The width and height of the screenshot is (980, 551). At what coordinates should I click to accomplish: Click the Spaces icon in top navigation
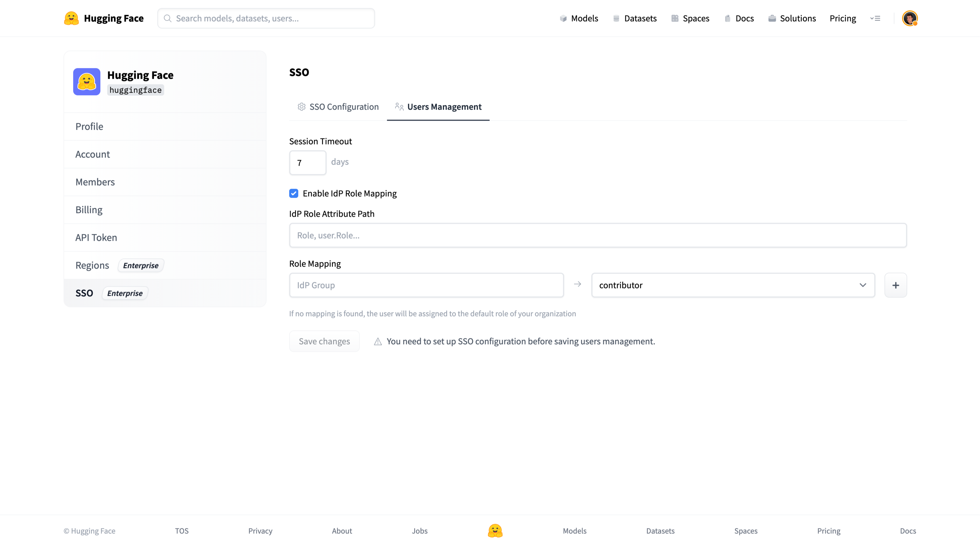674,18
